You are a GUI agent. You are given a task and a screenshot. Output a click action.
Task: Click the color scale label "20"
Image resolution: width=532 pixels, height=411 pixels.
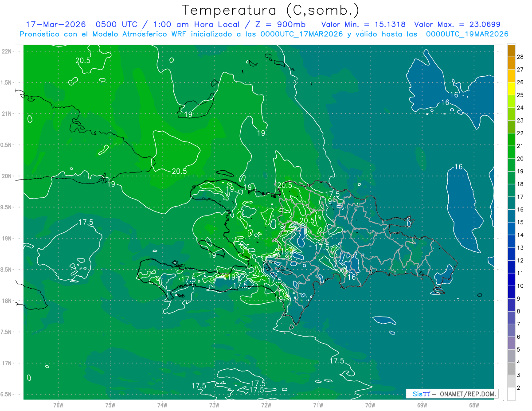[521, 158]
